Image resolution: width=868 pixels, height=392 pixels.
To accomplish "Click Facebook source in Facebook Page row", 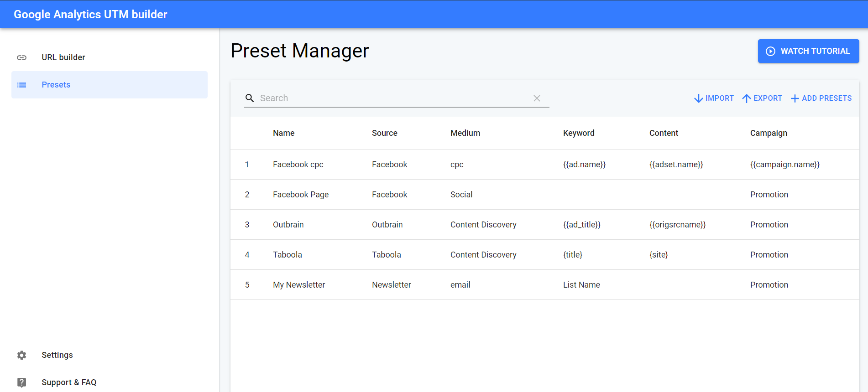I will 389,195.
